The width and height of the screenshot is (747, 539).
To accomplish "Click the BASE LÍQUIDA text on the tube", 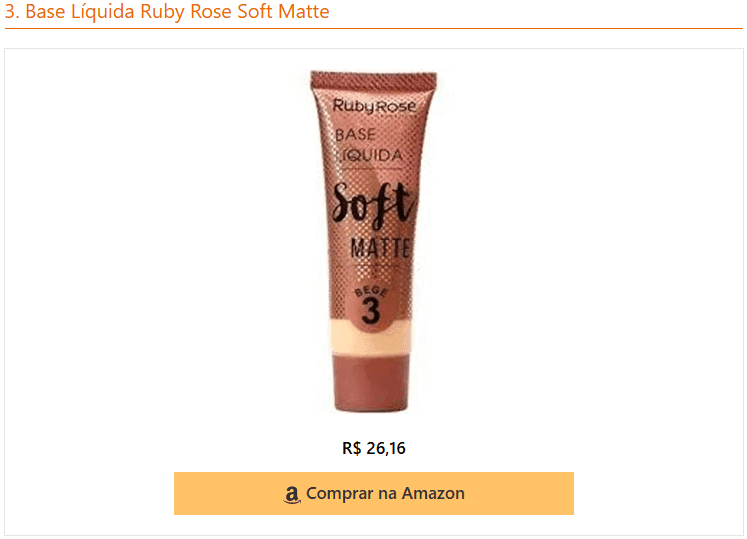I will click(x=368, y=145).
